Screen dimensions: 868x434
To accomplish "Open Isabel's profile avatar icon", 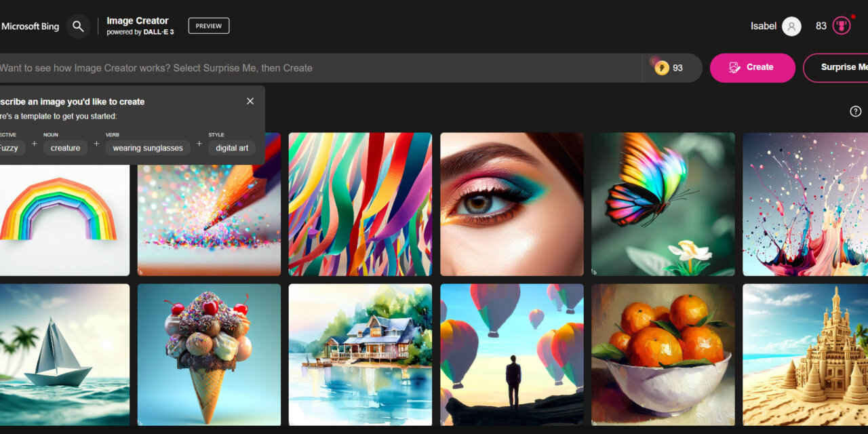I will (791, 26).
